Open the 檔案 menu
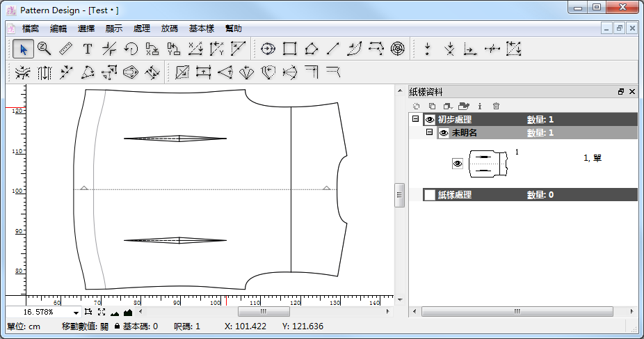This screenshot has height=339, width=644. tap(31, 29)
